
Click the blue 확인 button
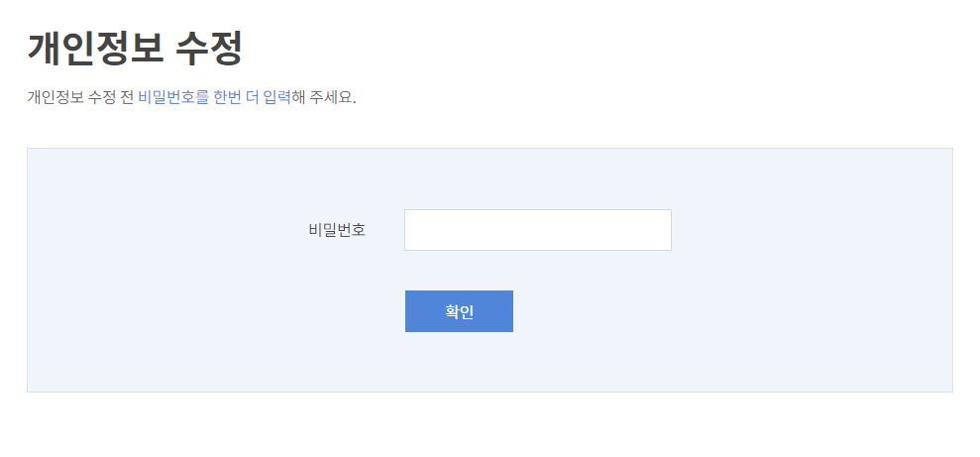click(459, 311)
